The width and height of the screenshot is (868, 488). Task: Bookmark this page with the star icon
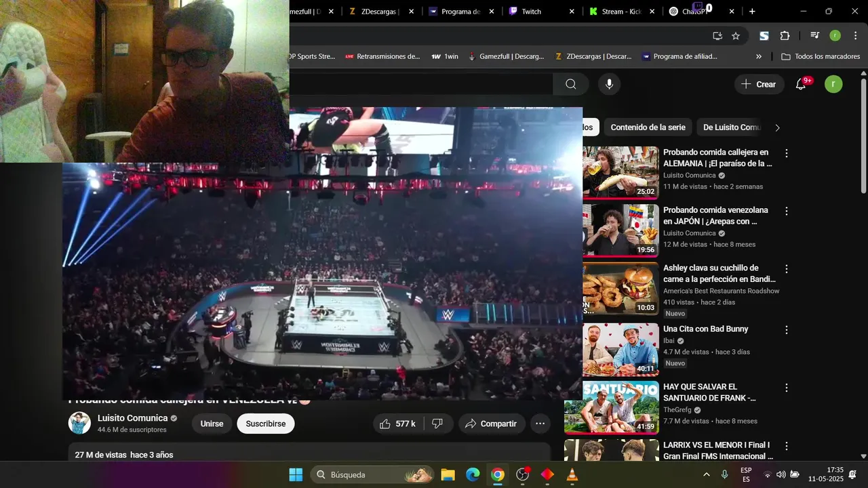coord(736,36)
